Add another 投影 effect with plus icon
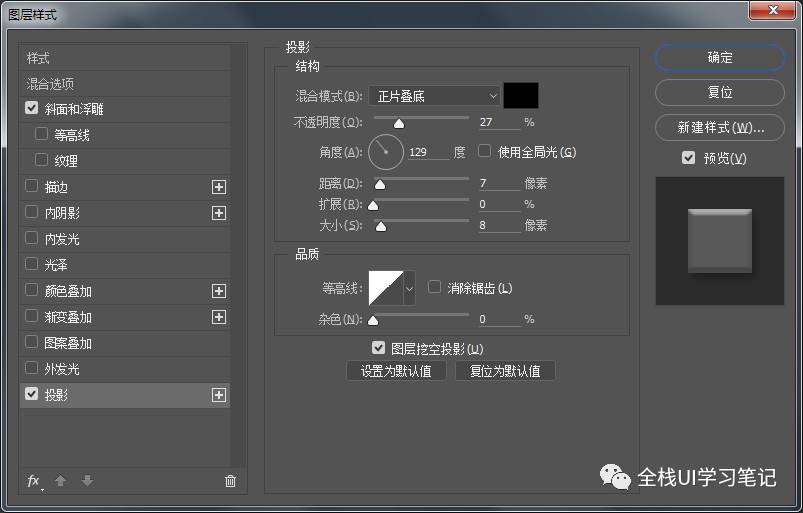The height and width of the screenshot is (513, 803). 219,395
